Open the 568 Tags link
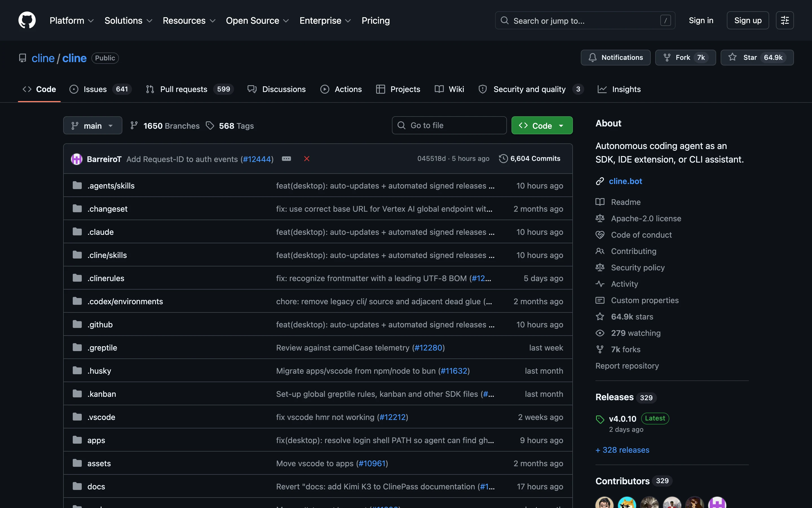This screenshot has height=508, width=812. click(x=230, y=126)
